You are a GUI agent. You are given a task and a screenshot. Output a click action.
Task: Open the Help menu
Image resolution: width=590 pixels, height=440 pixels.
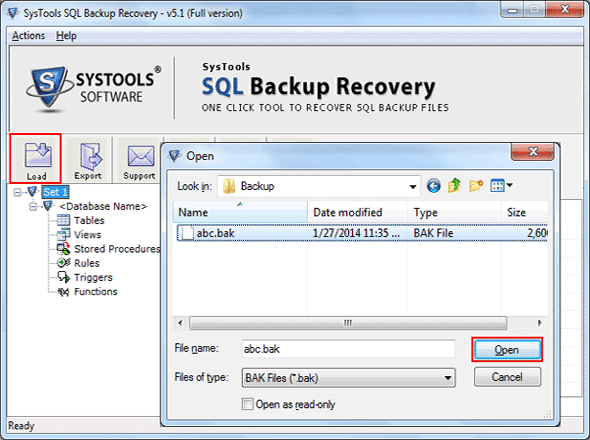click(x=66, y=36)
